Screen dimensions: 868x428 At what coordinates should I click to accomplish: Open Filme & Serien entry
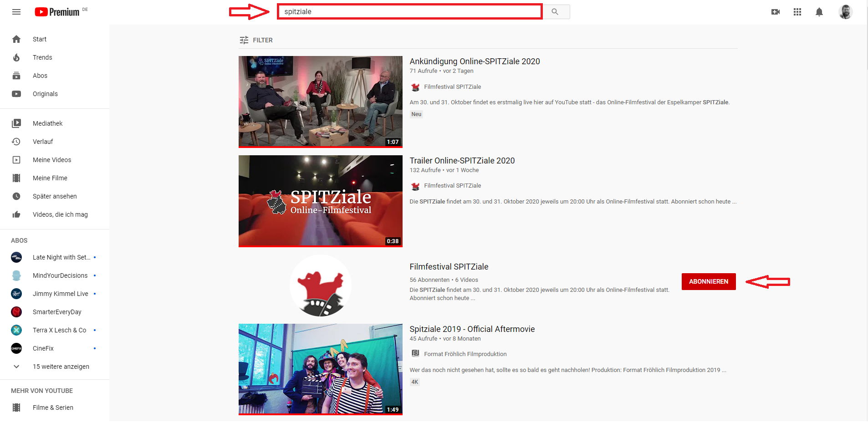coord(55,408)
